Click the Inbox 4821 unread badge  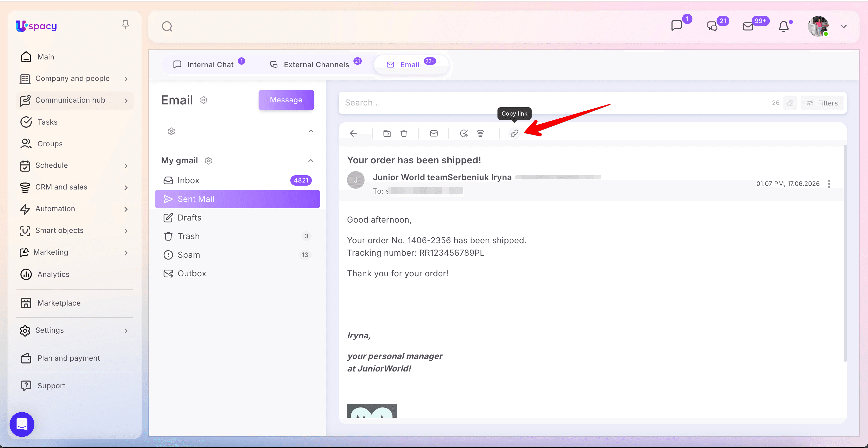(301, 180)
